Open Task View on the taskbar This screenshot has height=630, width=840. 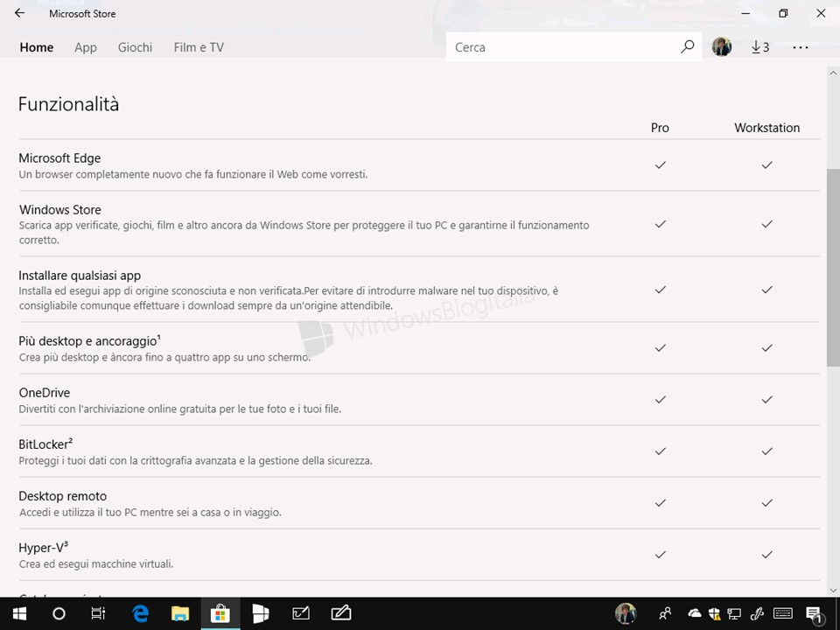[x=99, y=613]
